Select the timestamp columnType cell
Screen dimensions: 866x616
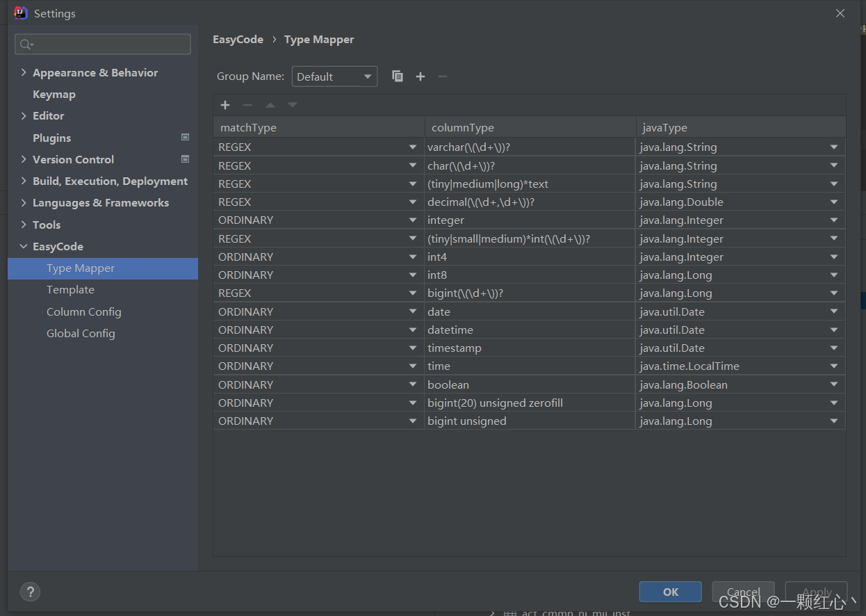[x=530, y=348]
